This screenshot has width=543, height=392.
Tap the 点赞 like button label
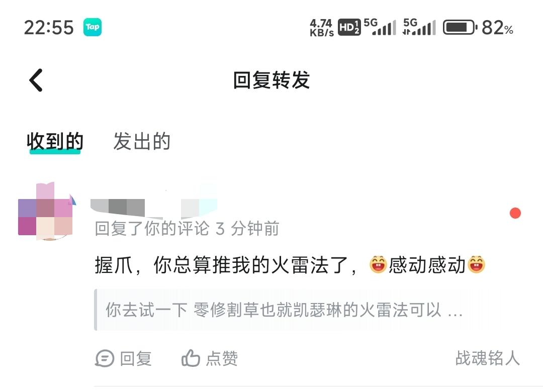[222, 358]
